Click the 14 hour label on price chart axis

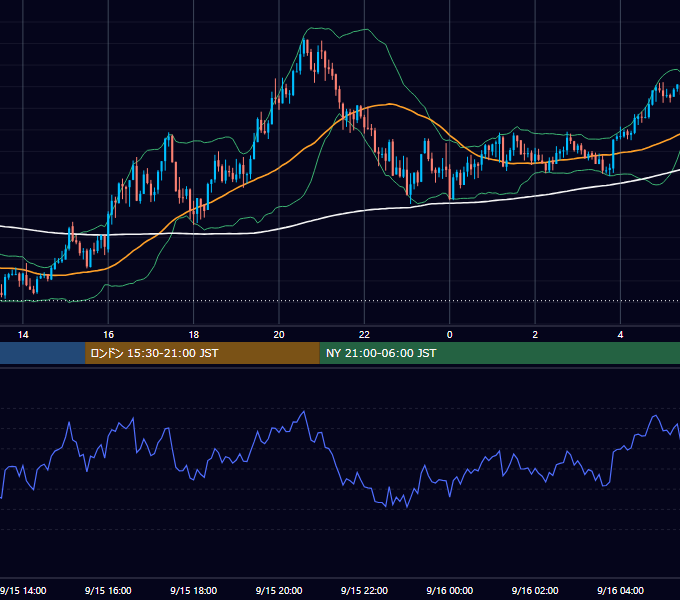[x=23, y=334]
